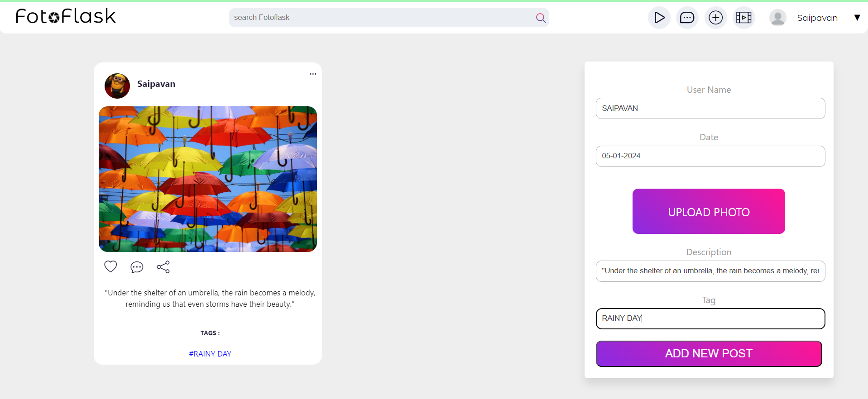This screenshot has width=868, height=399.
Task: Click the UPLOAD PHOTO button
Action: coord(709,211)
